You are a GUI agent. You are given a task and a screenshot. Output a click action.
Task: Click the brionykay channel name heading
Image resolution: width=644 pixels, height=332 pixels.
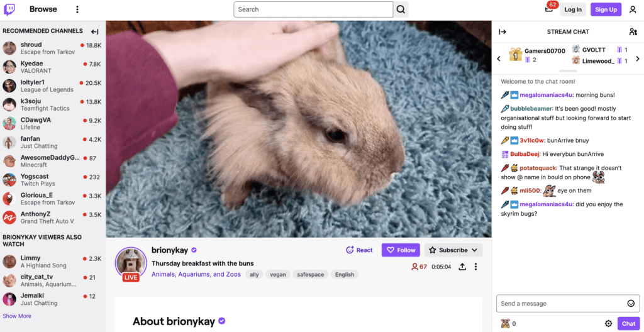(170, 250)
